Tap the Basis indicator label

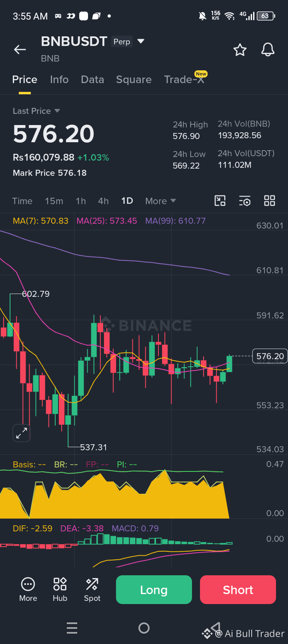tap(29, 465)
